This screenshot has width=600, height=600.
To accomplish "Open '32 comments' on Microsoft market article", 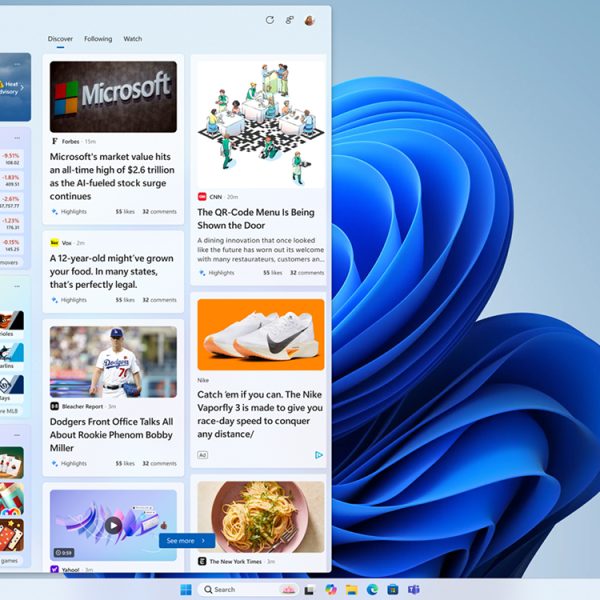I will (160, 212).
